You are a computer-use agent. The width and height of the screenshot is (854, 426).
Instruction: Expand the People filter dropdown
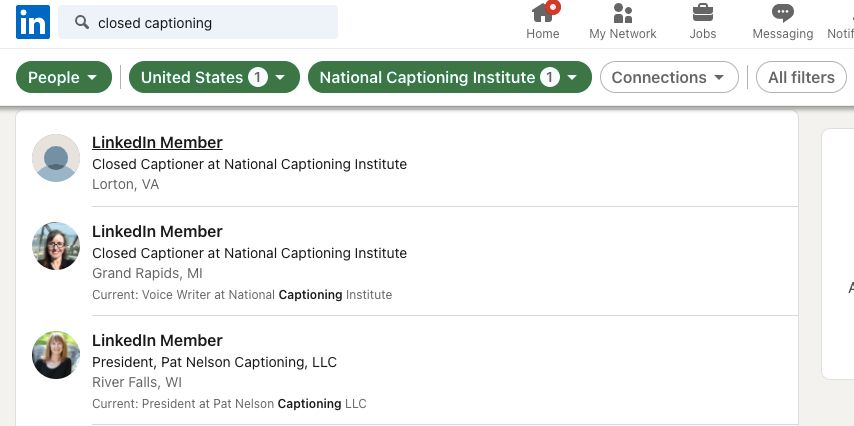coord(64,78)
